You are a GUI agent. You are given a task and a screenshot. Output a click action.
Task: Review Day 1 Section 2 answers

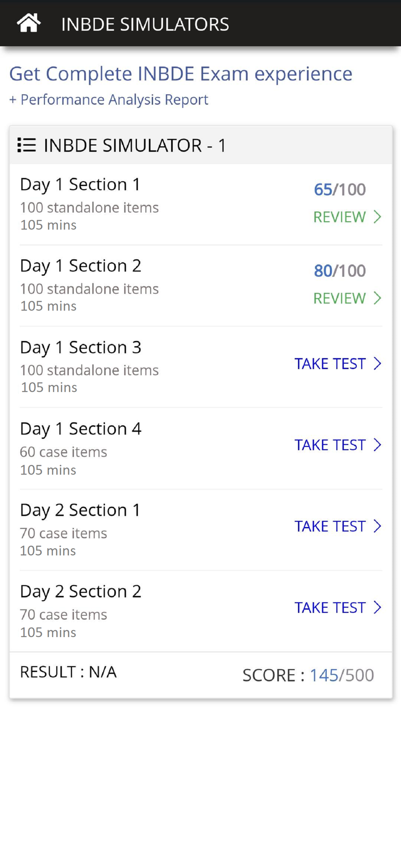pos(339,299)
